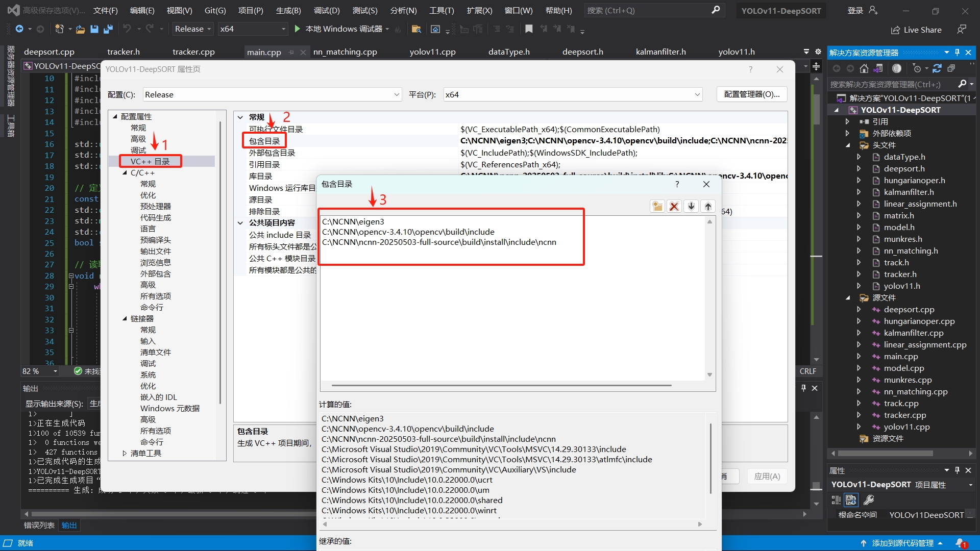Select kalmanfilter.h in Solution Explorer
The width and height of the screenshot is (980, 551).
[909, 192]
